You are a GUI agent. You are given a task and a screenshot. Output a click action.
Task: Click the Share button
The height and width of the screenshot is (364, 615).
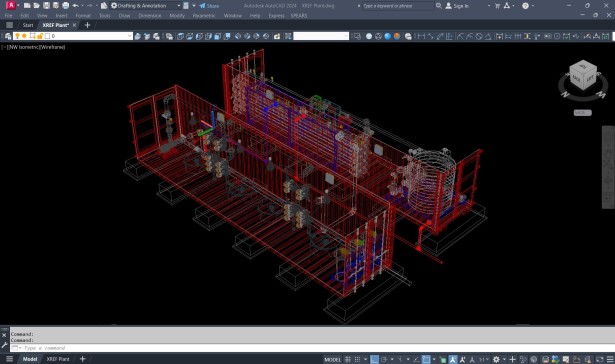click(x=209, y=6)
